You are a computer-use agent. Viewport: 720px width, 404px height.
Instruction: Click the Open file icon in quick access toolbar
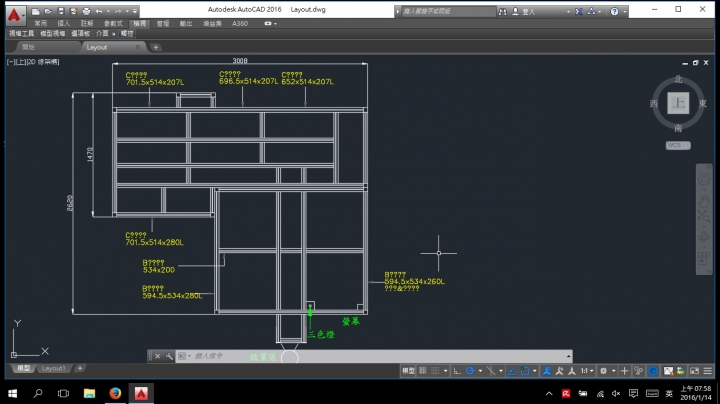tap(48, 11)
